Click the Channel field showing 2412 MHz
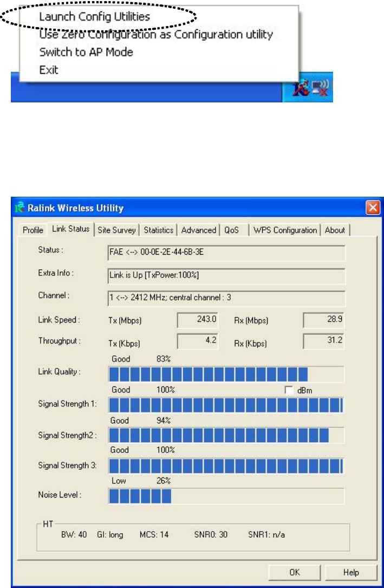The width and height of the screenshot is (384, 588). (226, 299)
